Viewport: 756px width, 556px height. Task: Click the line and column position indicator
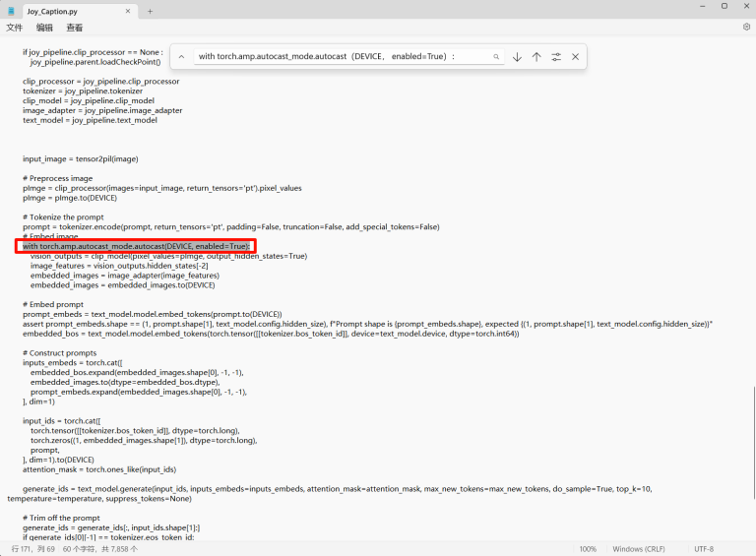[x=31, y=548]
